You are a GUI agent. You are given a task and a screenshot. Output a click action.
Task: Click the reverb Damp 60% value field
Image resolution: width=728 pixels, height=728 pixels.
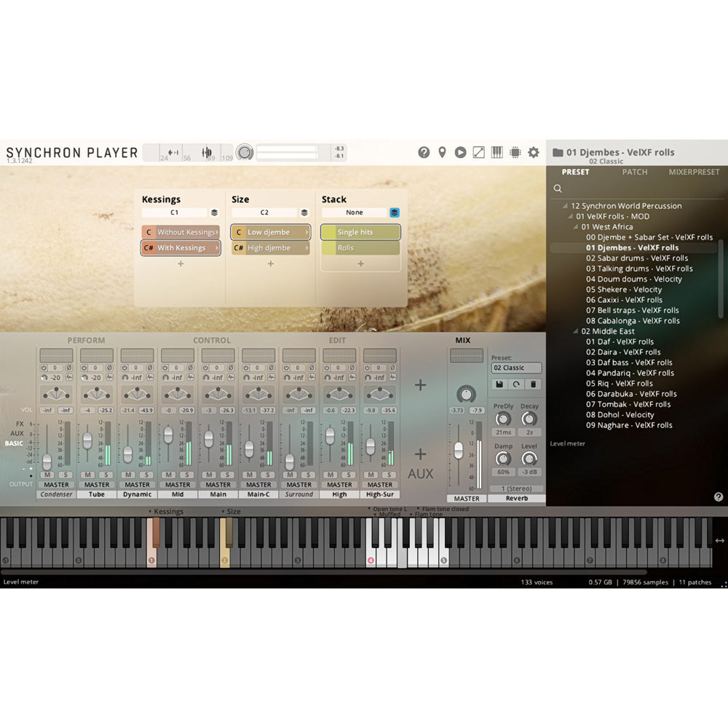pyautogui.click(x=503, y=472)
